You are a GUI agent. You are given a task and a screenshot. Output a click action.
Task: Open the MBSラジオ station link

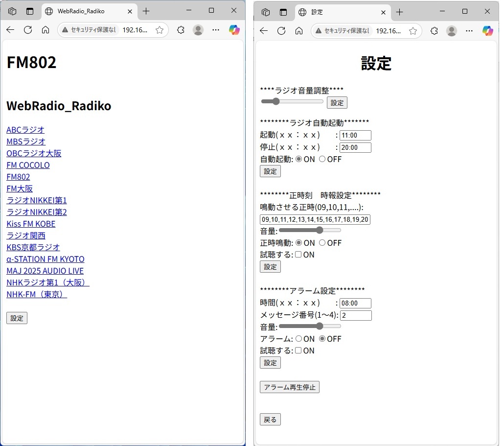tap(26, 142)
